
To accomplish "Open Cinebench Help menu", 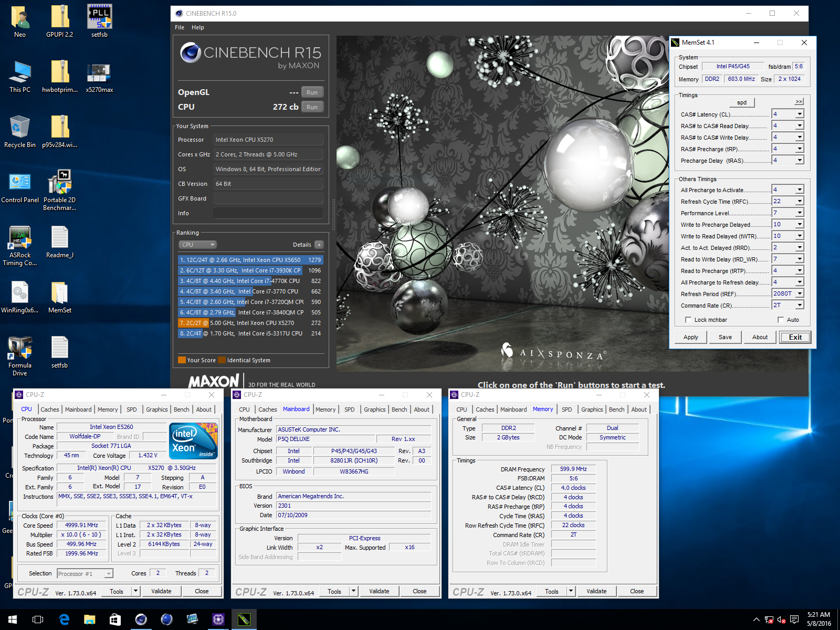I will 198,27.
